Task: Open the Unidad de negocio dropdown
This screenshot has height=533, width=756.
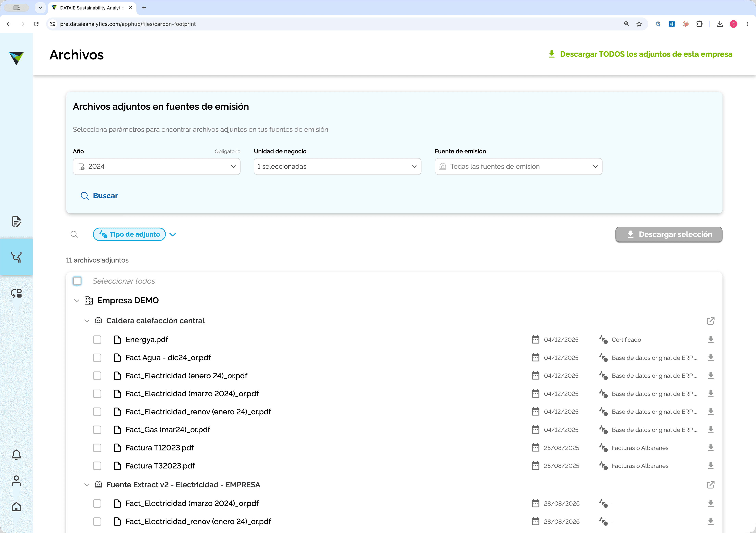Action: 337,166
